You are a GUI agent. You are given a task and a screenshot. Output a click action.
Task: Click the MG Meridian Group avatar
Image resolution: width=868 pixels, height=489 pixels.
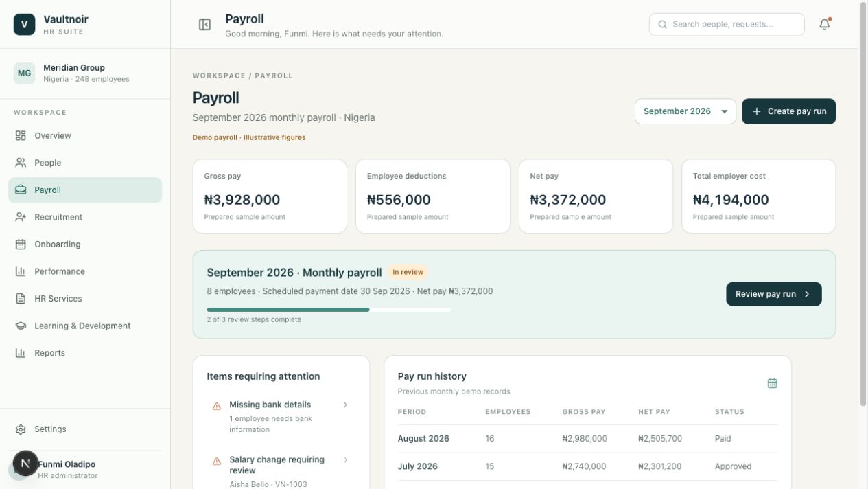(x=24, y=73)
